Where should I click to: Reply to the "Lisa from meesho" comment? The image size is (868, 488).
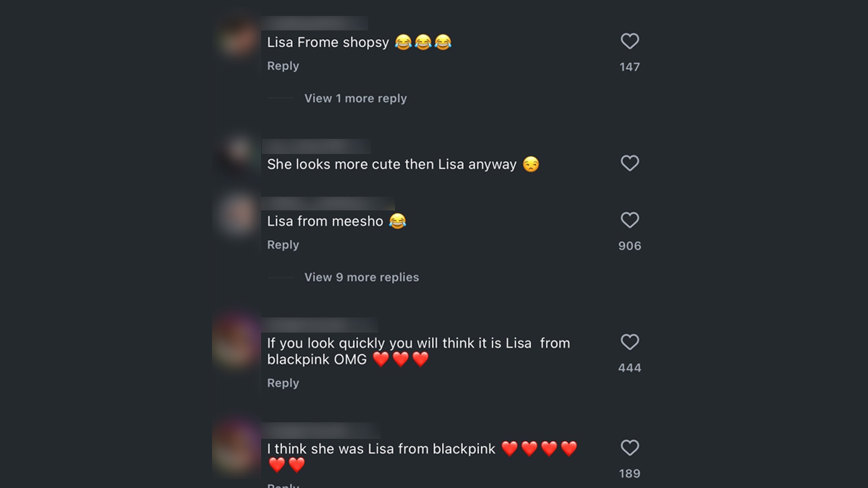[x=283, y=245]
